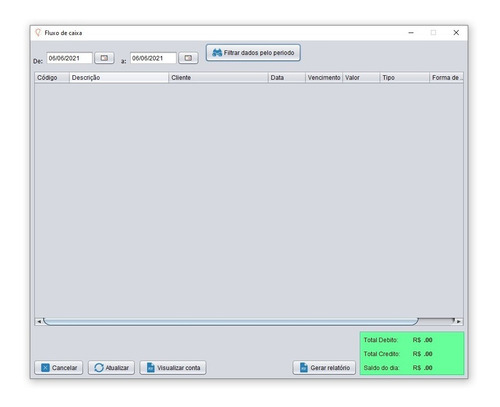This screenshot has width=500, height=407.
Task: Click the start date input field
Action: (69, 58)
